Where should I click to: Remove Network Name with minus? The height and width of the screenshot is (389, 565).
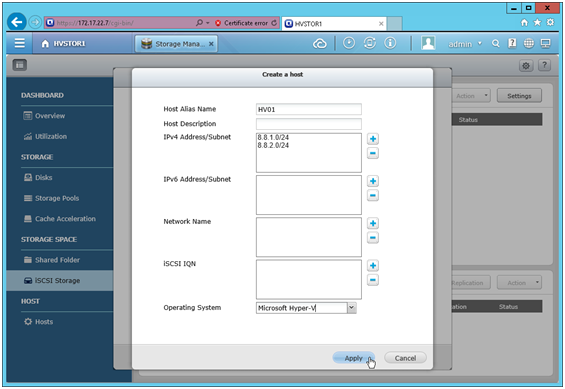pos(373,238)
